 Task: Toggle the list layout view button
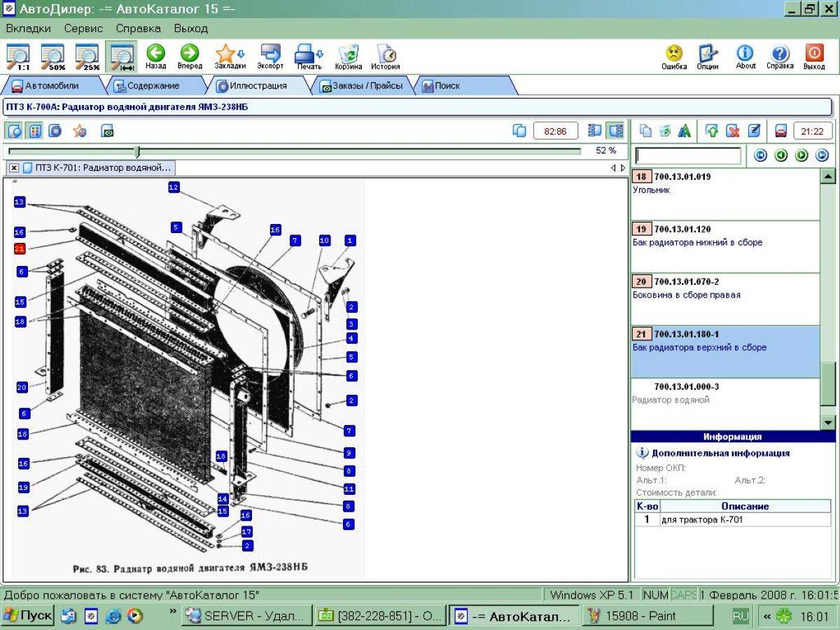pyautogui.click(x=595, y=131)
